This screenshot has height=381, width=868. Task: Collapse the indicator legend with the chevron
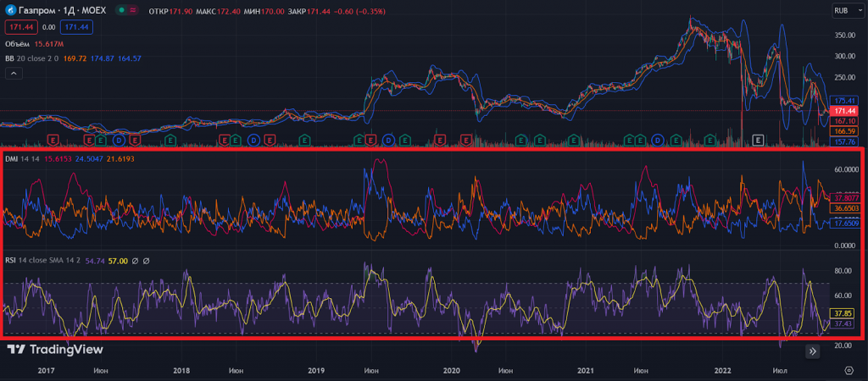pyautogui.click(x=13, y=74)
